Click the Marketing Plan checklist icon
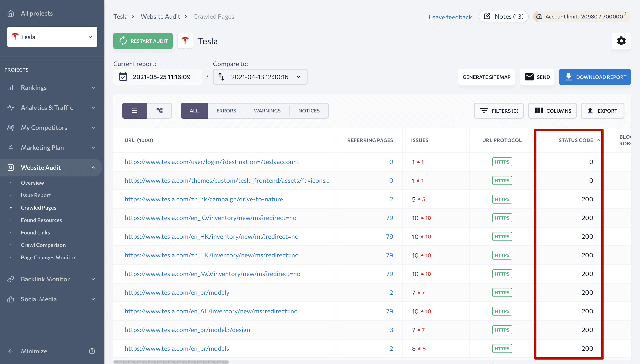This screenshot has height=364, width=640. [x=10, y=148]
